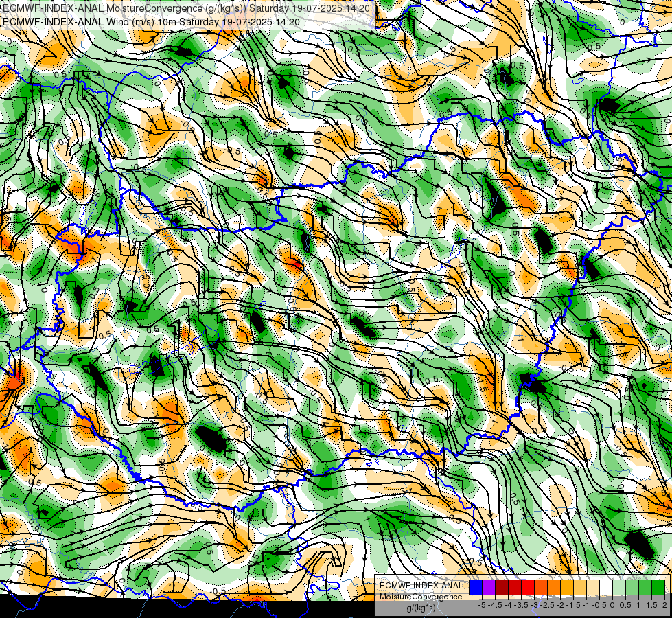Click the pale peach swatch left of white
Screen dimensions: 672x618
[593, 587]
